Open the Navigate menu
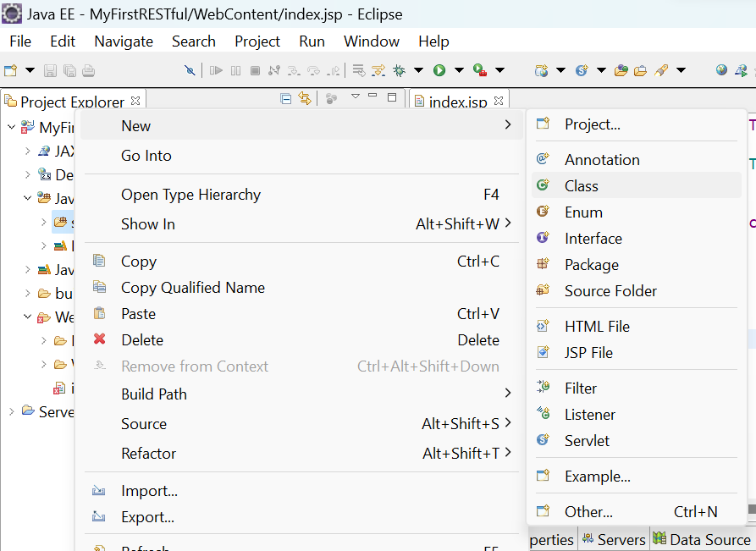Screen dimensions: 756x551 (x=124, y=41)
